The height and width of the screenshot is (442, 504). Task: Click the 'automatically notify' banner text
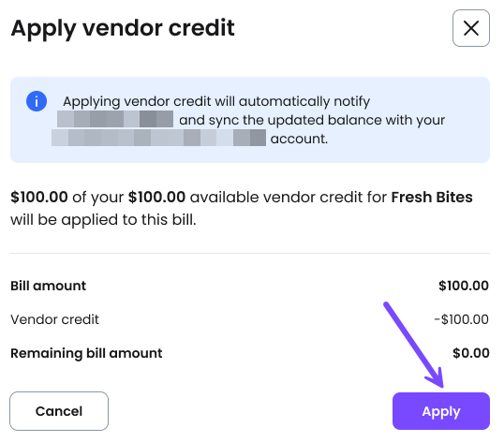pyautogui.click(x=304, y=101)
